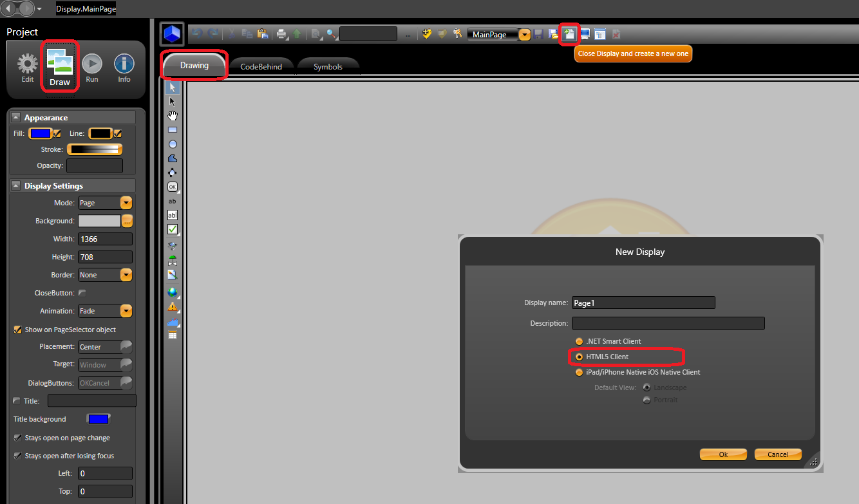Pick the rectangle drawing tool
The width and height of the screenshot is (859, 504).
173,130
